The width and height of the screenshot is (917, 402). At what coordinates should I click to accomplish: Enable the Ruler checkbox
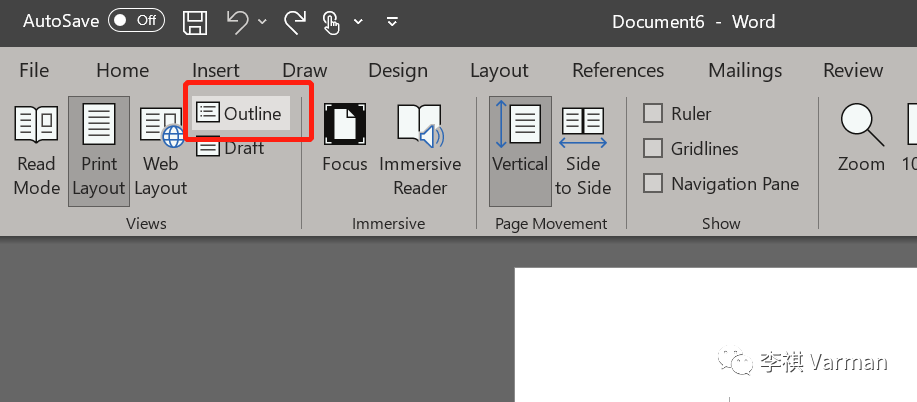click(x=653, y=113)
